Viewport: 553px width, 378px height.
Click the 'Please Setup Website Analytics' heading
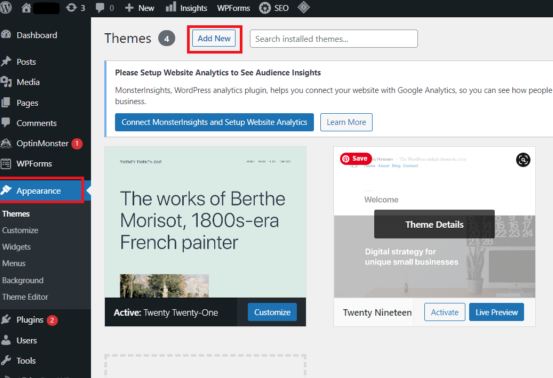tap(218, 73)
